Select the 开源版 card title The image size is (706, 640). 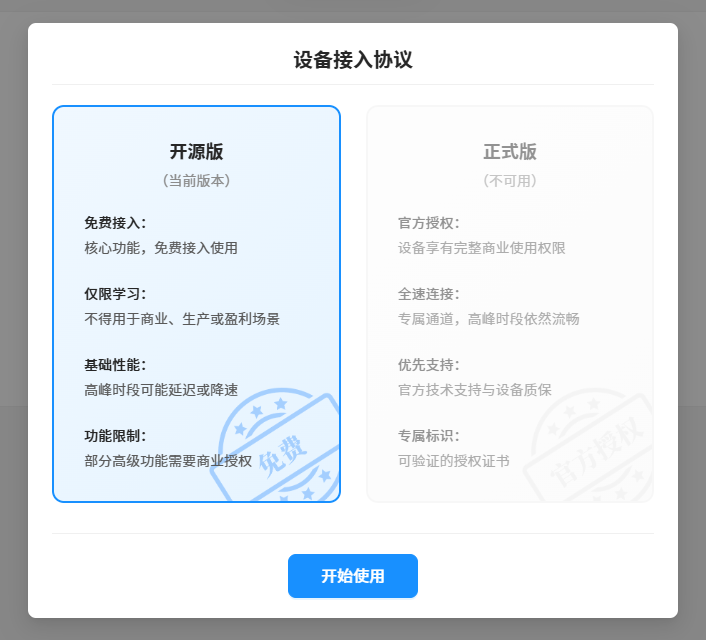[196, 152]
